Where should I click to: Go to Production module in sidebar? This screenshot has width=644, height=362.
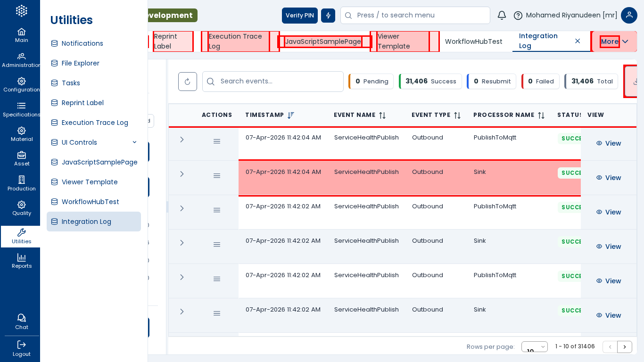[x=21, y=183]
